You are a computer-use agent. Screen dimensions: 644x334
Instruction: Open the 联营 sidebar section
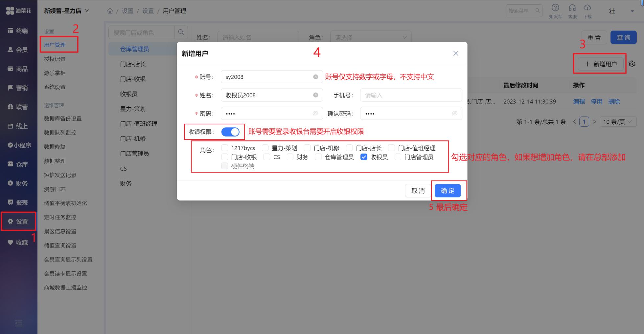pos(18,107)
